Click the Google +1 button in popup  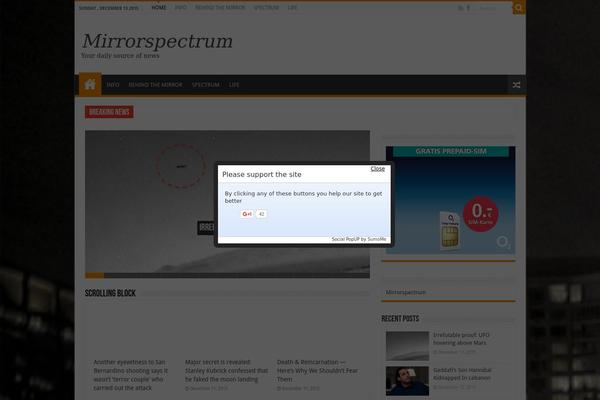[247, 214]
